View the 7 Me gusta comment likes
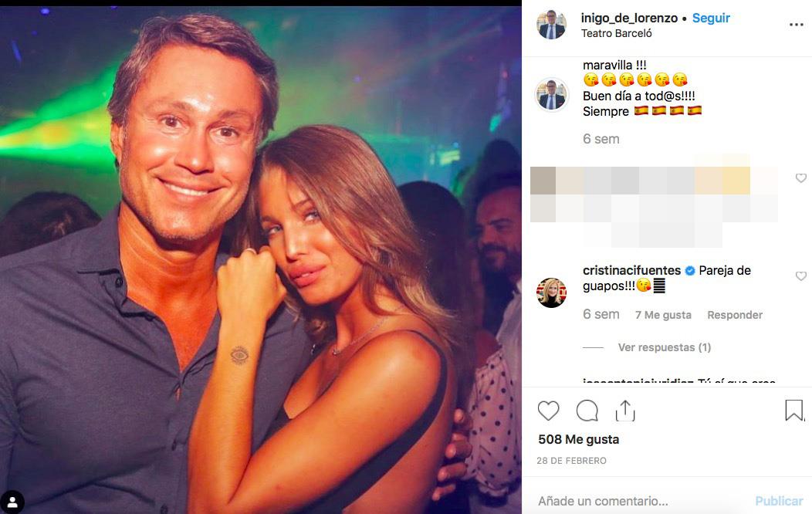Viewport: 812px width, 514px height. [663, 315]
